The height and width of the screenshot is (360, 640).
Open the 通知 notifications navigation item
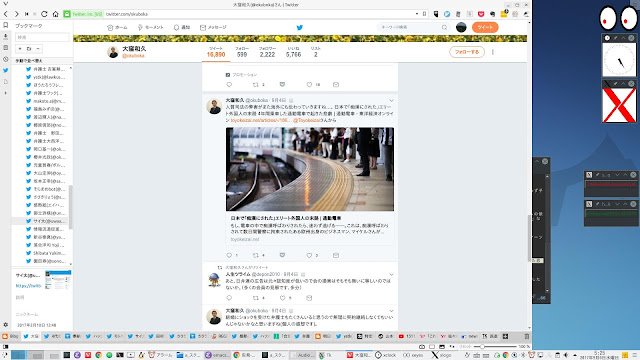point(182,27)
